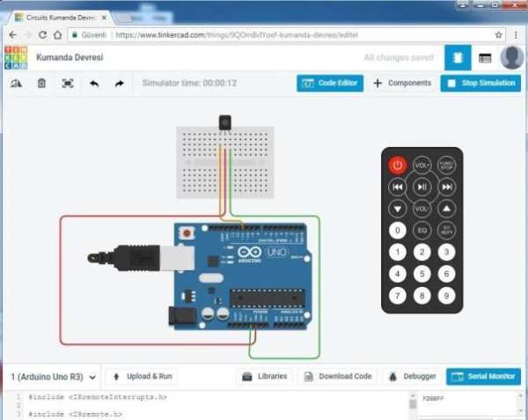Tap the VOL- button on the remote

tap(422, 209)
